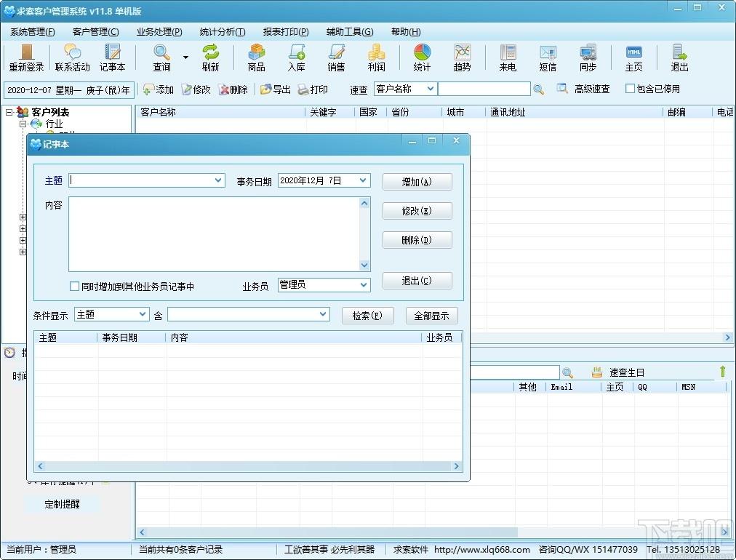736x560 pixels.
Task: Open the 帮助(H) menu
Action: pos(406,32)
